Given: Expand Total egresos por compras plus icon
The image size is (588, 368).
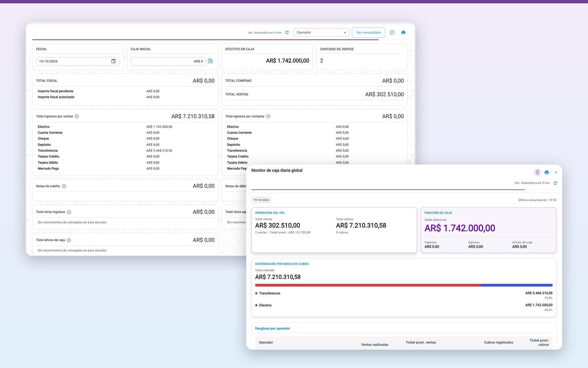Looking at the screenshot, I should click(x=268, y=117).
